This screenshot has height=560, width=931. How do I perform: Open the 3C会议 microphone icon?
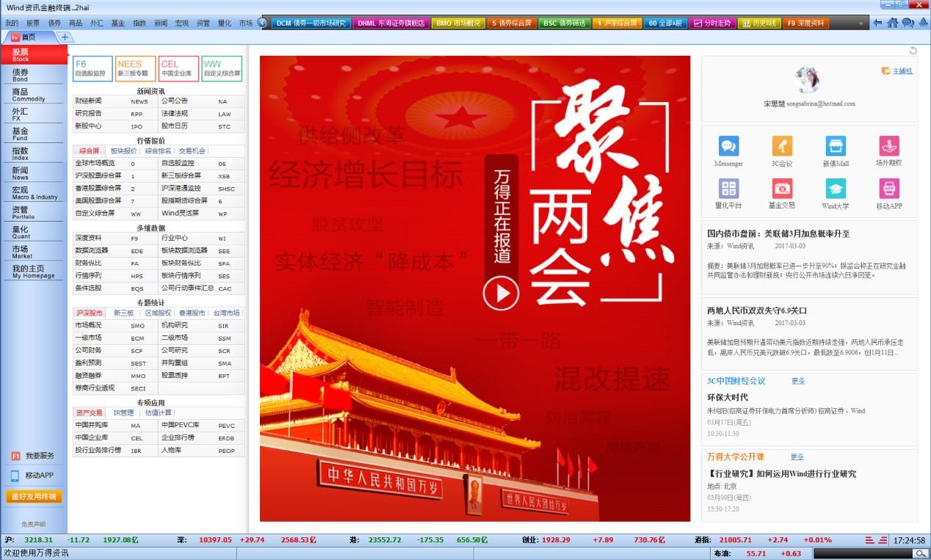[782, 146]
